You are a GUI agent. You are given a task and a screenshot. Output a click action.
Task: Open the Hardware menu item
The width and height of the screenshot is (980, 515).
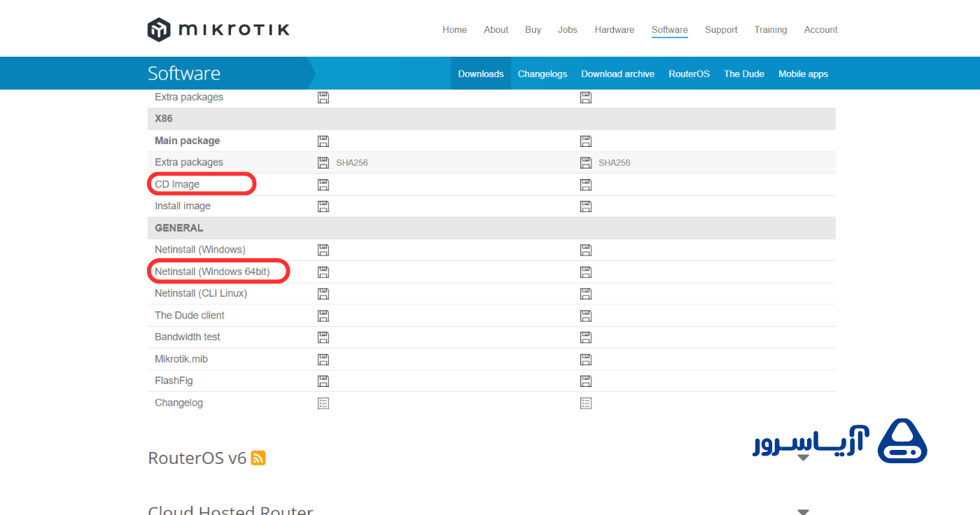pyautogui.click(x=615, y=29)
